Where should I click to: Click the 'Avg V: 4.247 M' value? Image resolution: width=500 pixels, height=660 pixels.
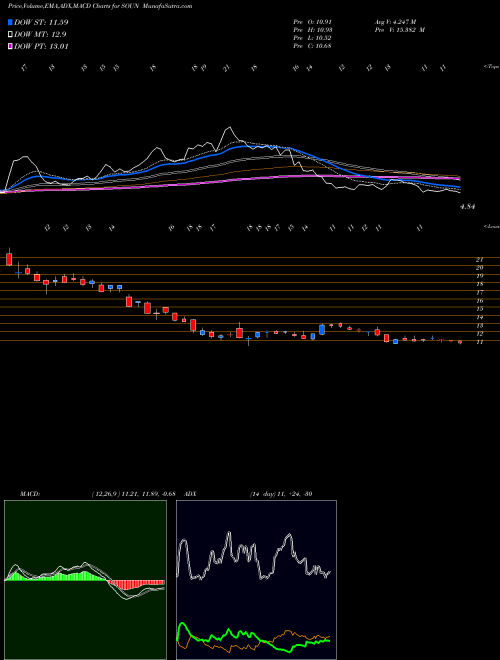(x=395, y=22)
